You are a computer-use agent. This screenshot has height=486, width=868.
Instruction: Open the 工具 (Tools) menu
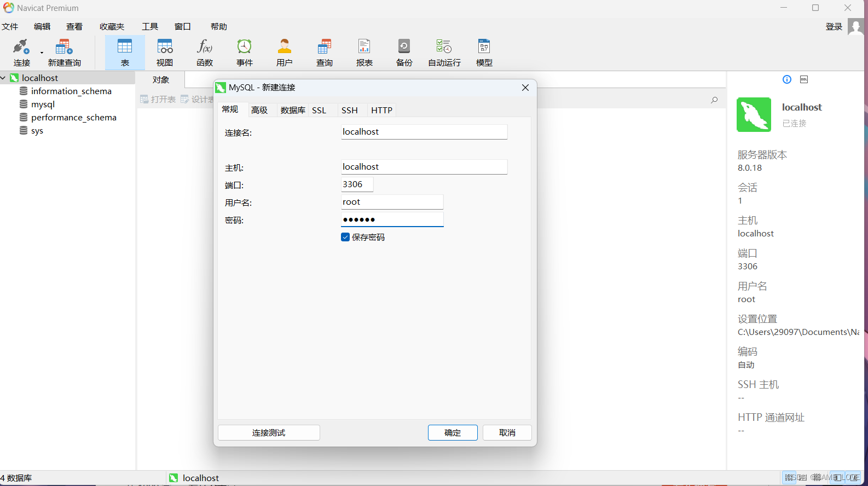[x=150, y=26]
